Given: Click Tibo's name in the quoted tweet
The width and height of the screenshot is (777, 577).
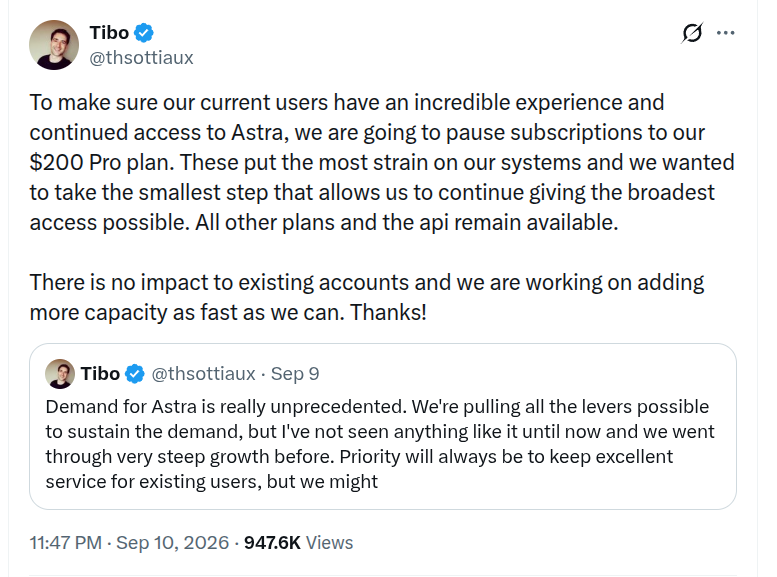Looking at the screenshot, I should (100, 374).
